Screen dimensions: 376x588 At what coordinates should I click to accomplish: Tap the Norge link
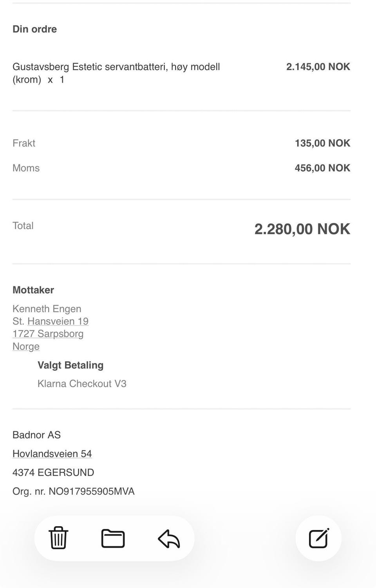pyautogui.click(x=26, y=347)
